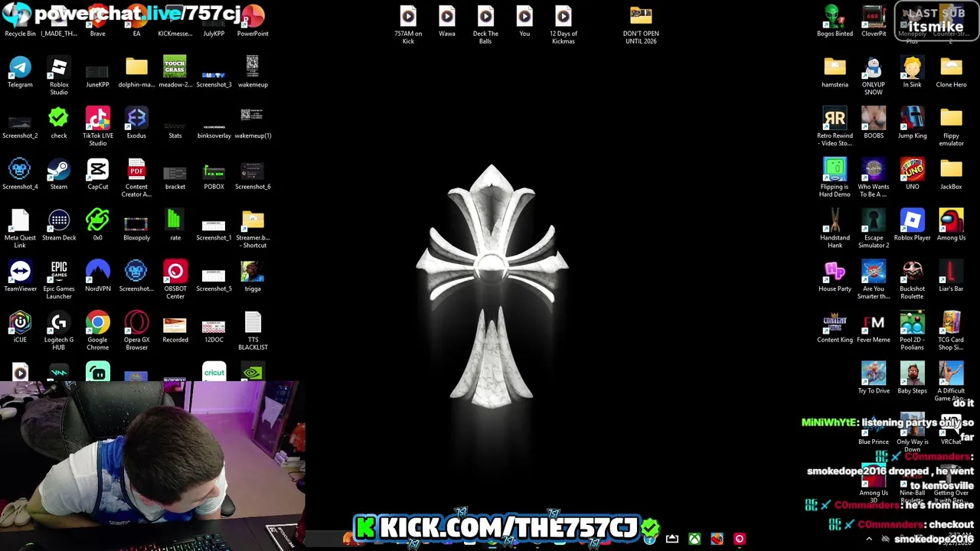
Task: Select the green 'check' icon on the desktop
Action: [x=59, y=123]
